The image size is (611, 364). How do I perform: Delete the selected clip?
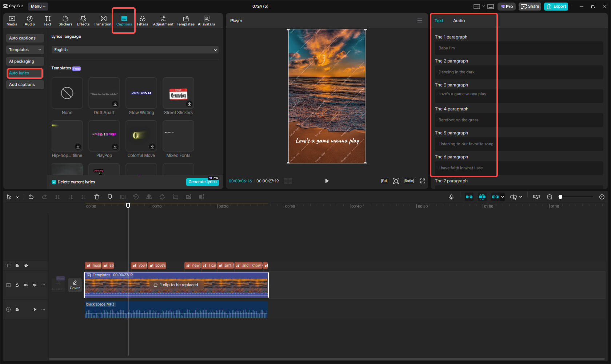(97, 197)
